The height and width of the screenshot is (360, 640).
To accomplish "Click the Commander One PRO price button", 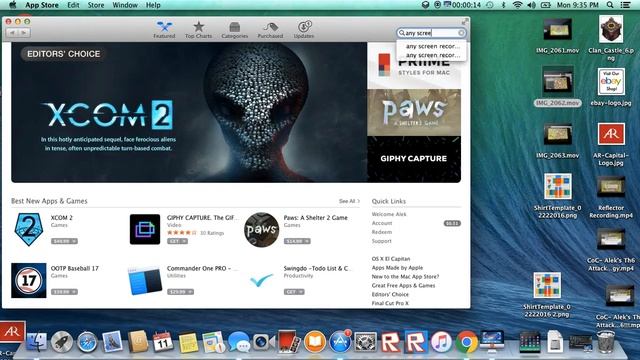I will tap(180, 292).
